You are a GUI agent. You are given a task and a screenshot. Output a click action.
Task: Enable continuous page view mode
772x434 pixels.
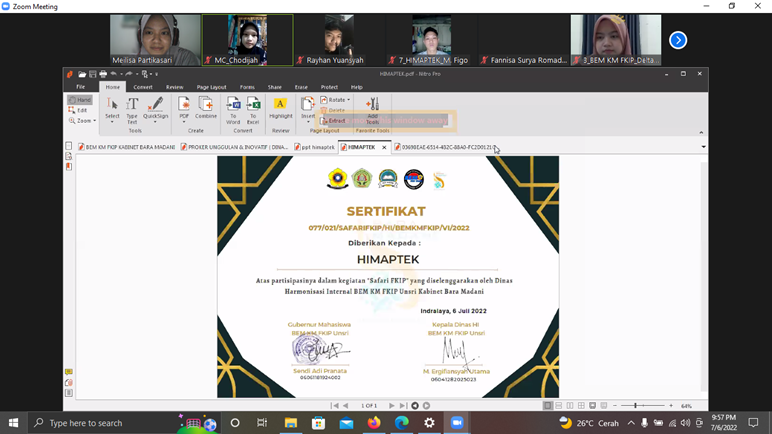coord(559,405)
